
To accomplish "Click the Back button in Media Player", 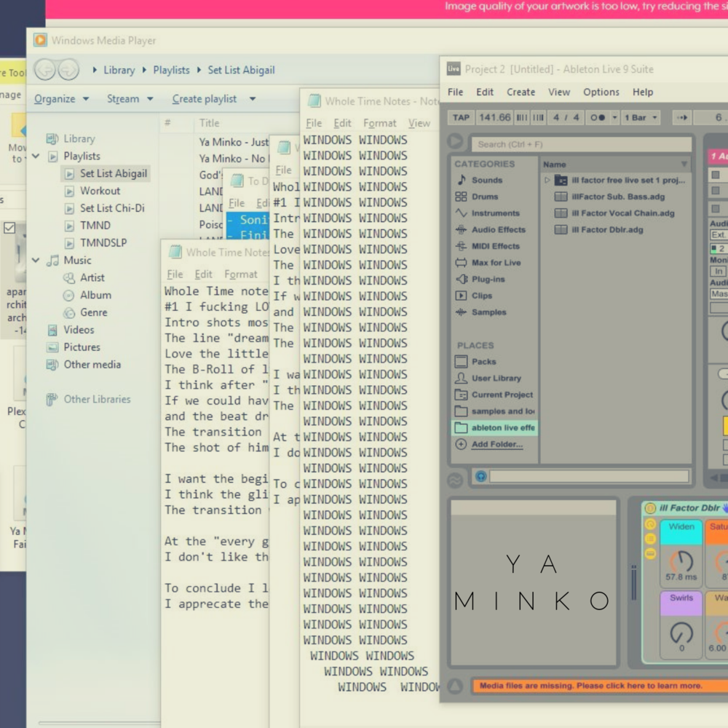I will (x=45, y=70).
